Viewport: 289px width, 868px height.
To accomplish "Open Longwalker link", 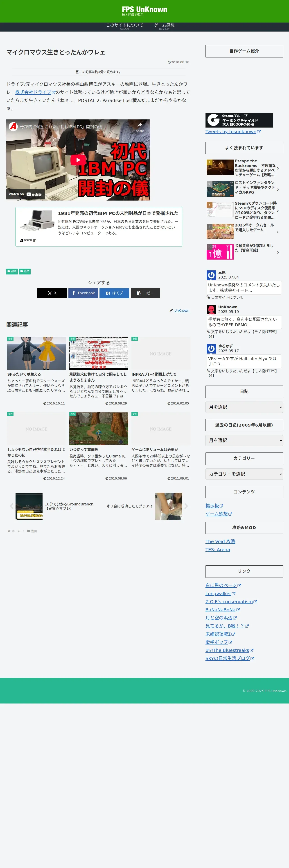I will (x=220, y=594).
